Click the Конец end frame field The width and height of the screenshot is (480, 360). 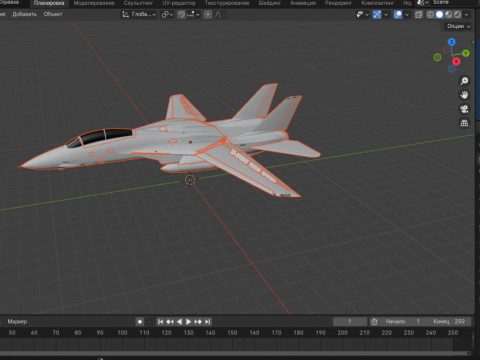[x=448, y=321]
